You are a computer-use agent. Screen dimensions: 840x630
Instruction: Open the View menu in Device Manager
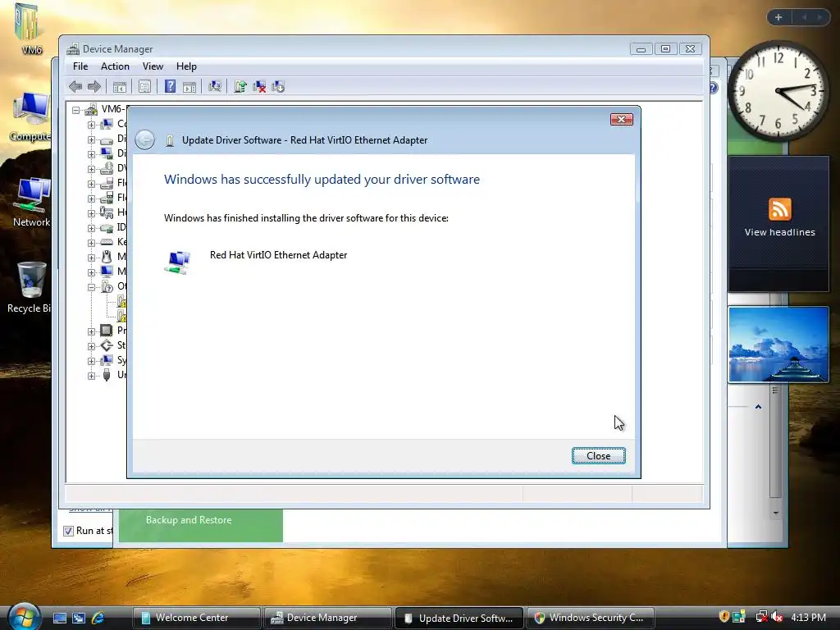pos(153,66)
